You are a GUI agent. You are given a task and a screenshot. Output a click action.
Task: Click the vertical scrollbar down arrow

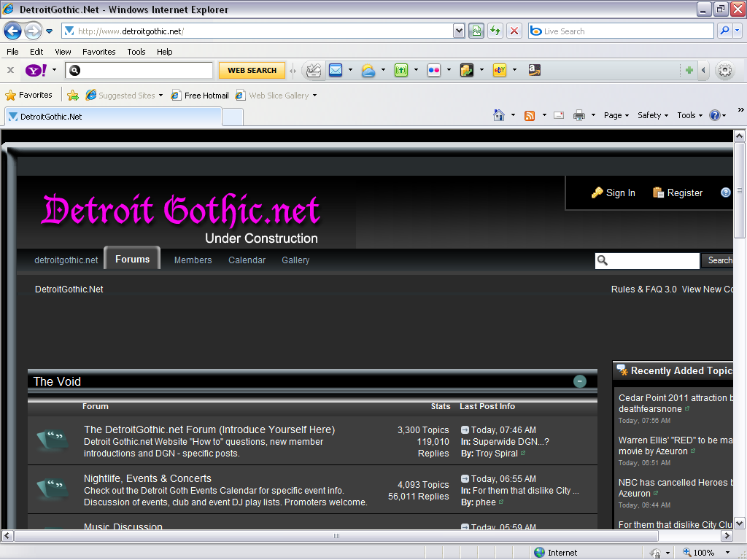pyautogui.click(x=740, y=524)
